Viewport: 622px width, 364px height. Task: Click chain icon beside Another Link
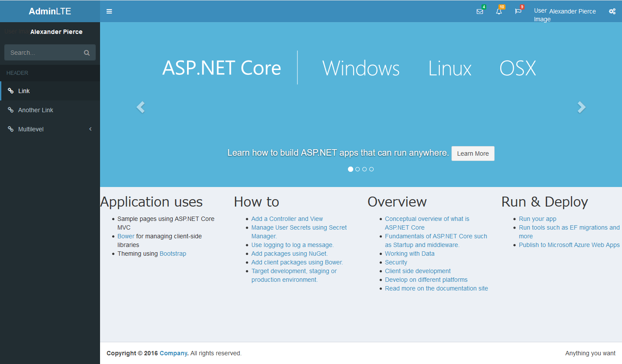(11, 110)
